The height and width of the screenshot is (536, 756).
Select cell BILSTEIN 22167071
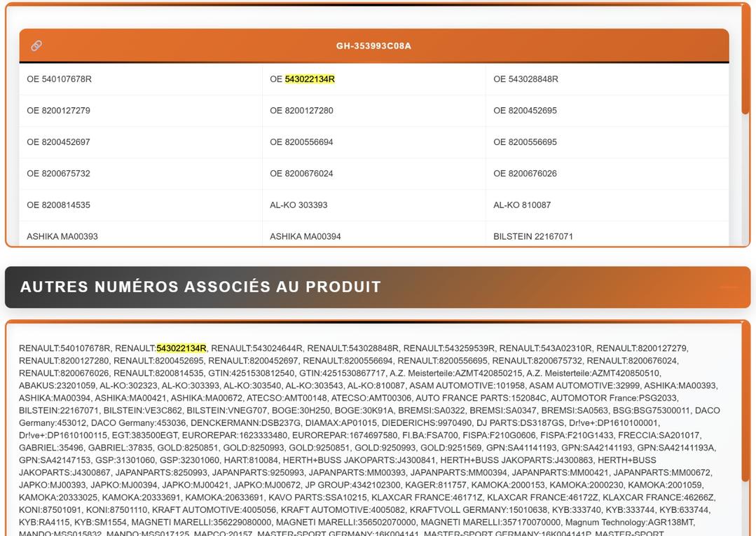pos(607,234)
